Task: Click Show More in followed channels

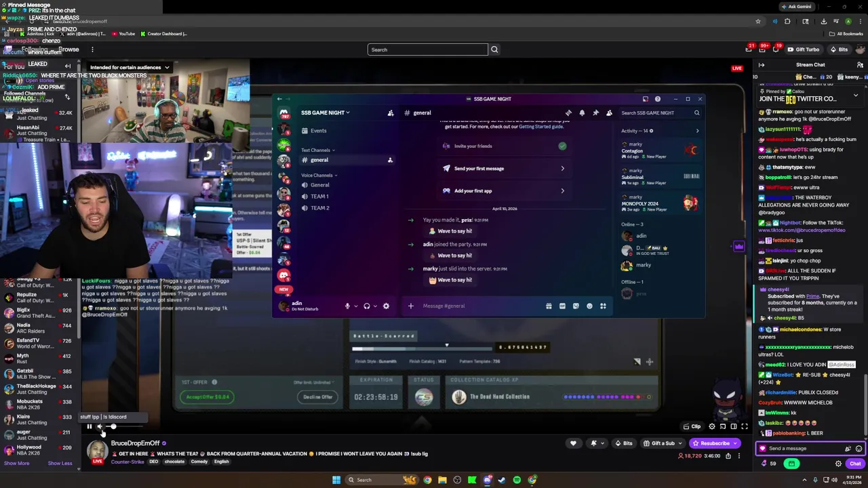Action: coord(16,464)
